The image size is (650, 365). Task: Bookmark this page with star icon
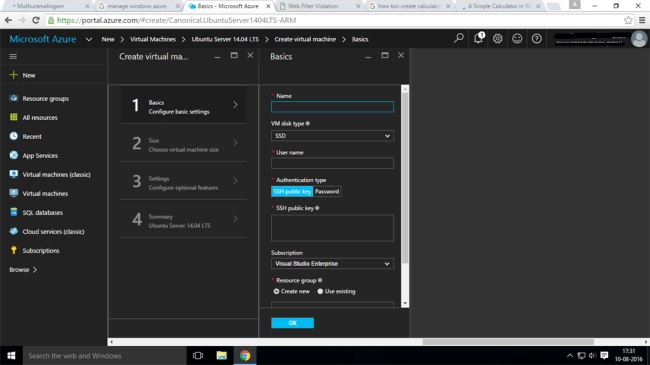point(628,20)
